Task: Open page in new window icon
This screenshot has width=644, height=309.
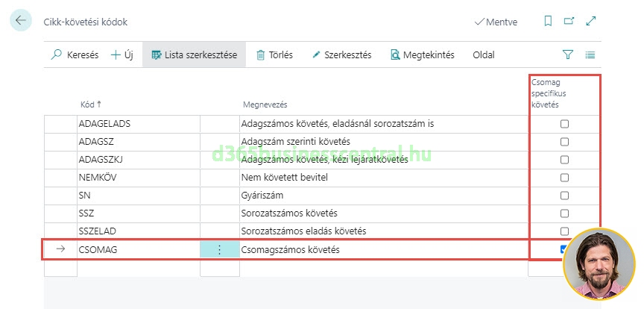Action: click(x=569, y=22)
